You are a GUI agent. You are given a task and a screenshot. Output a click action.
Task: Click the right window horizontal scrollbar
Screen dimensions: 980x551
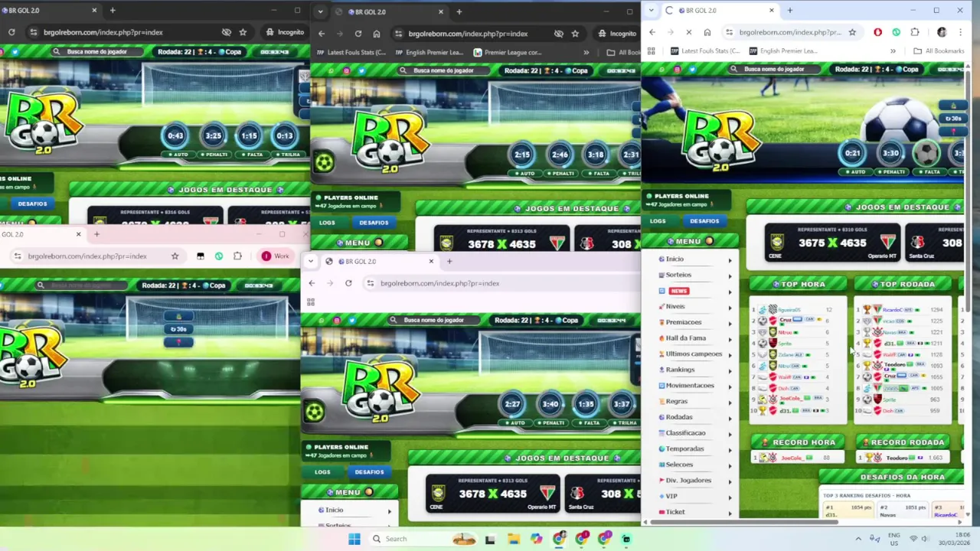click(x=743, y=522)
